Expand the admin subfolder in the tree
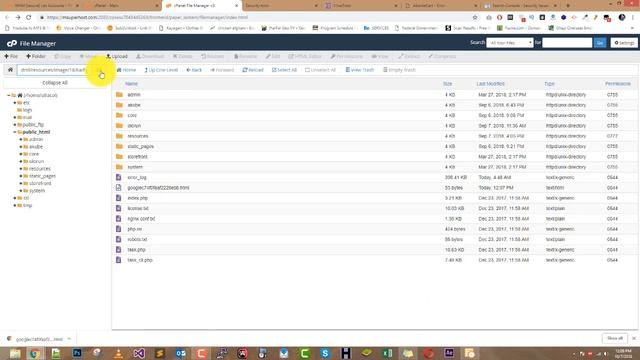The image size is (640, 360). (21, 140)
